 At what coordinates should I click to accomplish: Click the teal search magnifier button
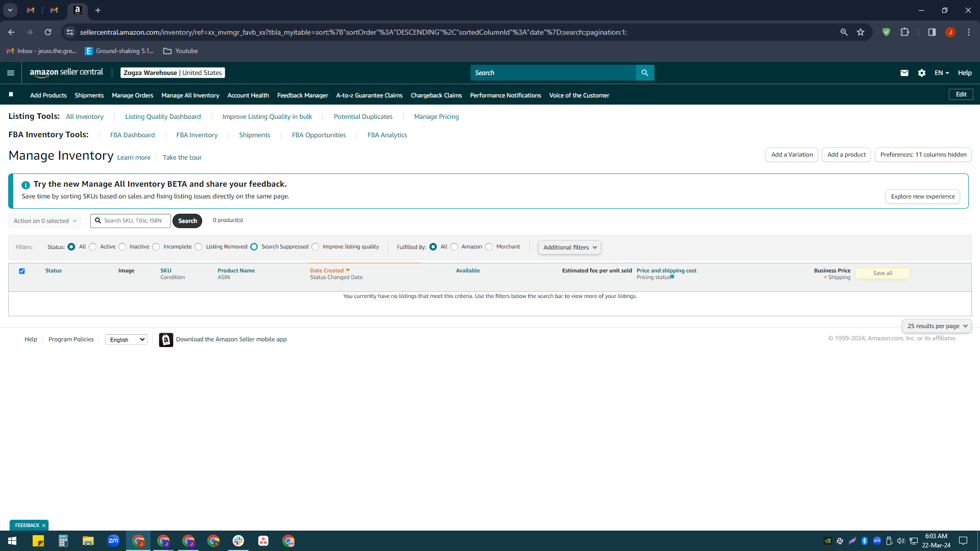(645, 73)
